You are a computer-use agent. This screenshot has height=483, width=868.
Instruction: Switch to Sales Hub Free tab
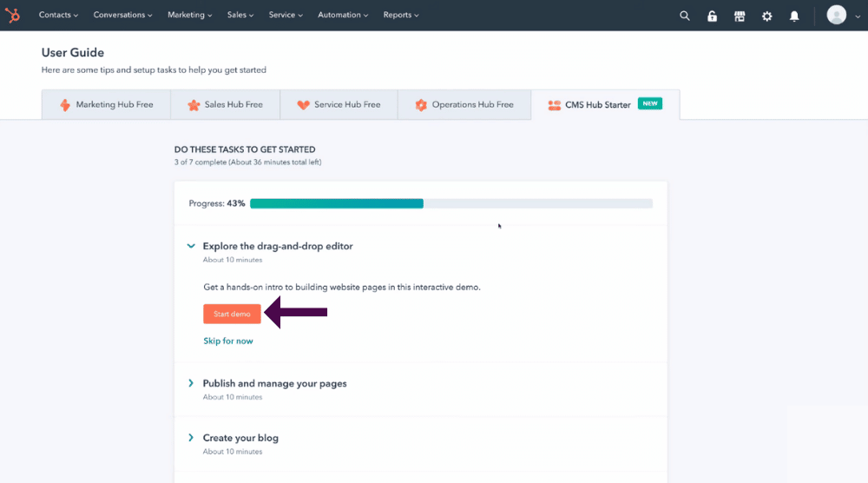(x=226, y=105)
